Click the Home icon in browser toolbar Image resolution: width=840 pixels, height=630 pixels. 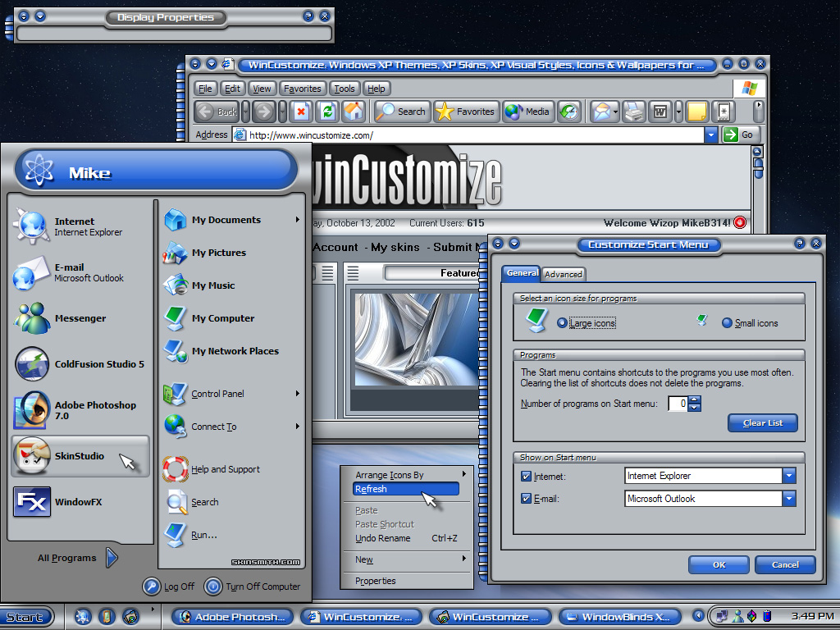(354, 112)
